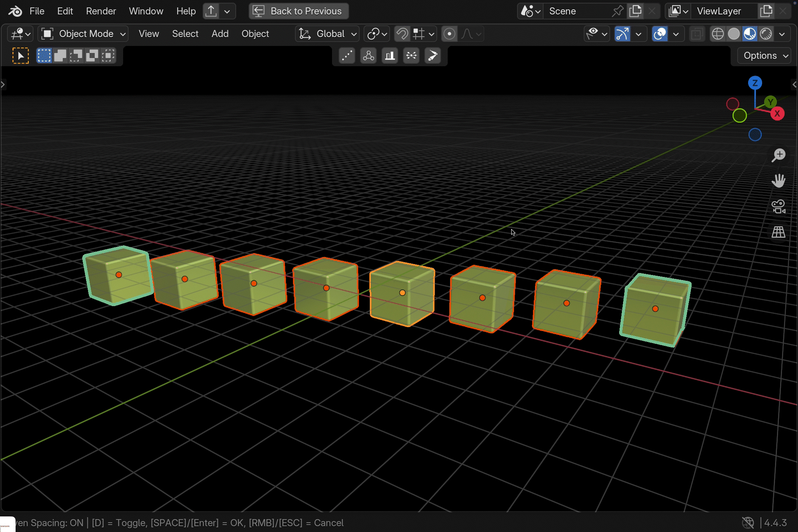
Task: Click the Blender logo icon
Action: click(15, 11)
